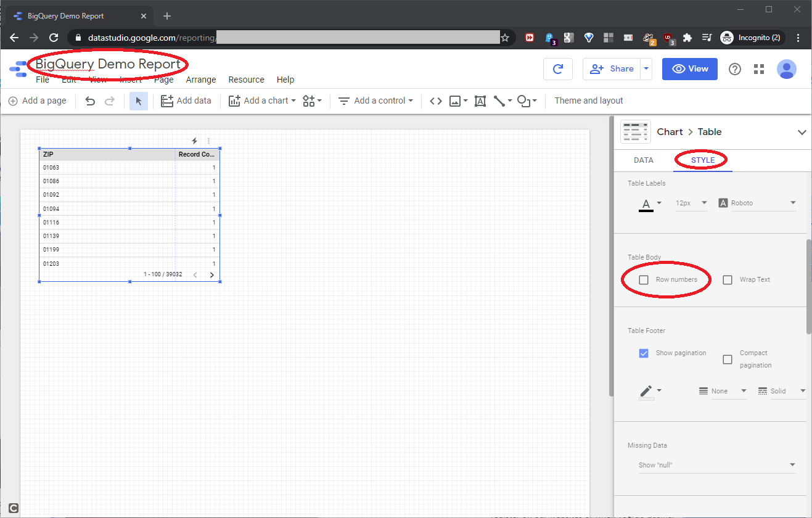Open the Page menu

pyautogui.click(x=163, y=80)
